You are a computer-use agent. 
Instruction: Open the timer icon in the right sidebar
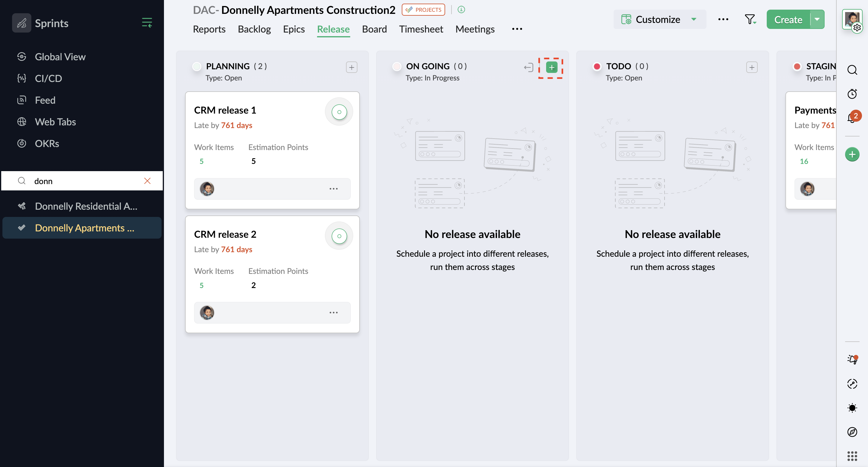click(852, 94)
